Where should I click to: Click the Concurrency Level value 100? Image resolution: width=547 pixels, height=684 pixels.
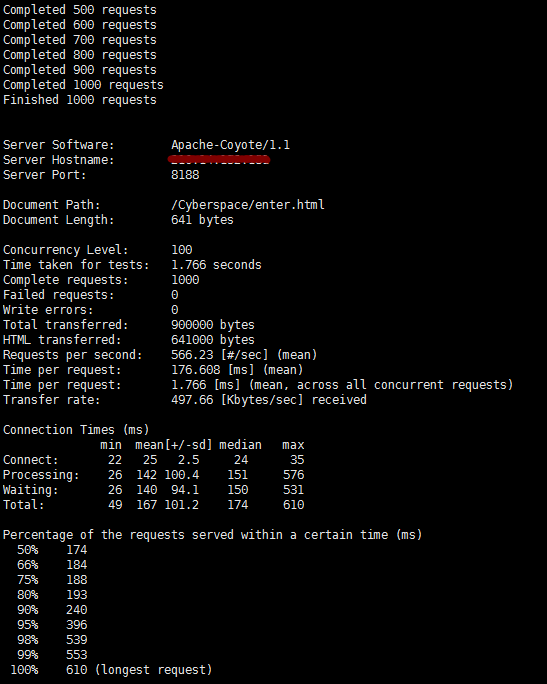181,250
